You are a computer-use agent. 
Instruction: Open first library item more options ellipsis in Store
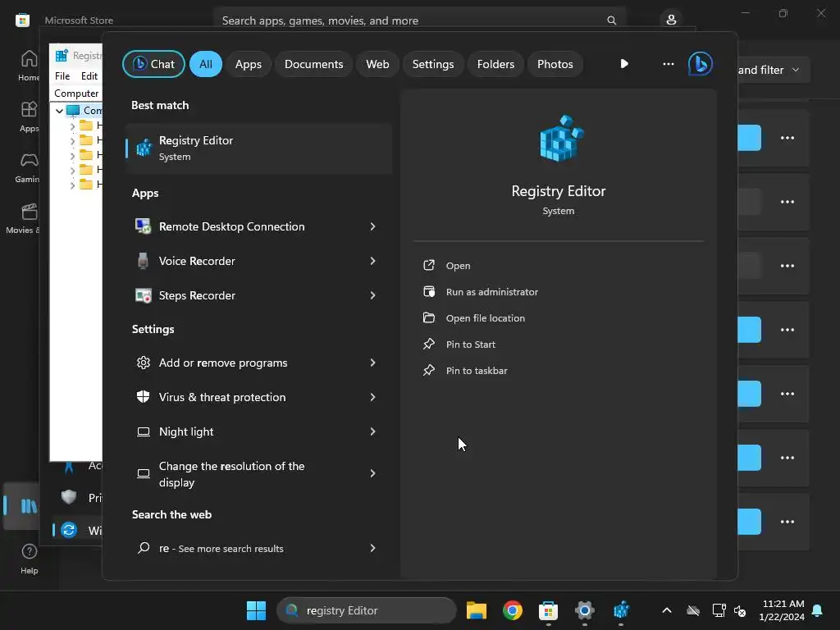[x=787, y=138]
